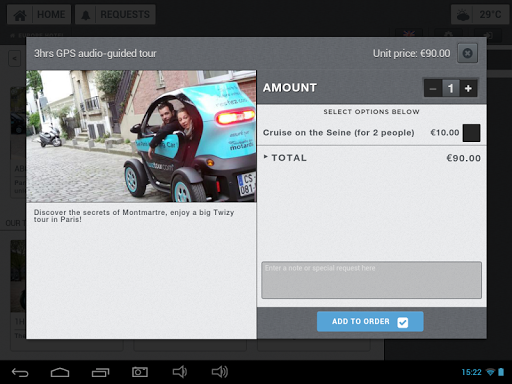Screen dimensions: 512x384
Task: Tap the clock showing 15:22
Action: pos(471,372)
